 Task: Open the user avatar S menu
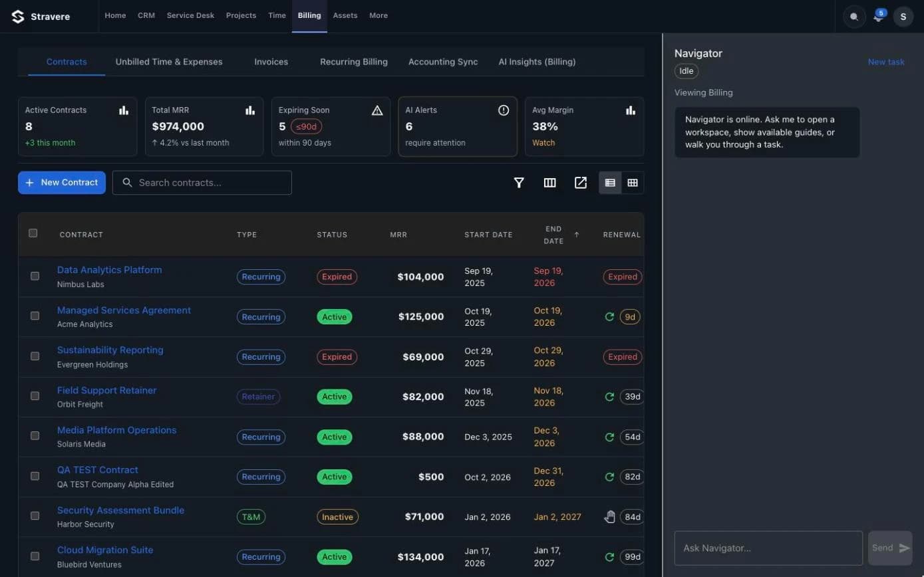click(x=903, y=17)
